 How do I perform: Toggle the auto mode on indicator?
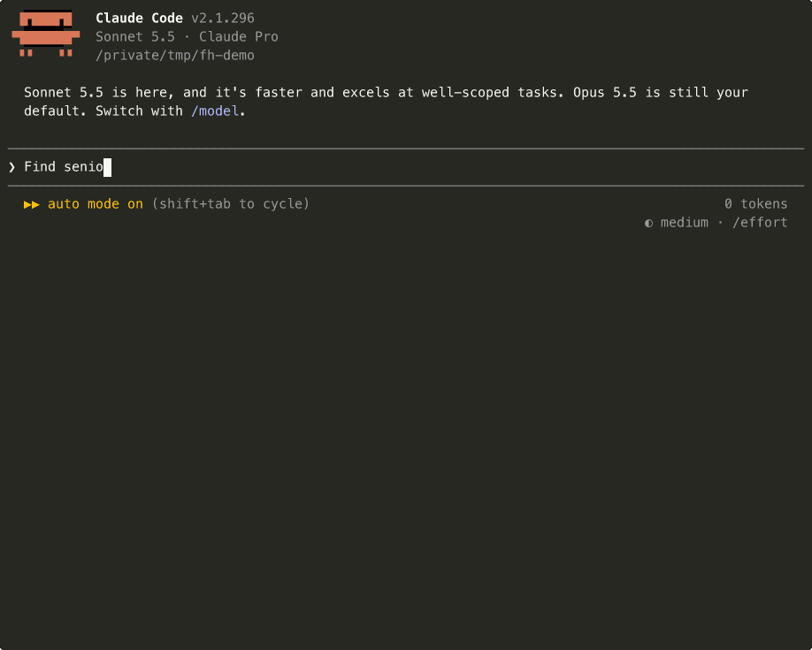coord(96,204)
